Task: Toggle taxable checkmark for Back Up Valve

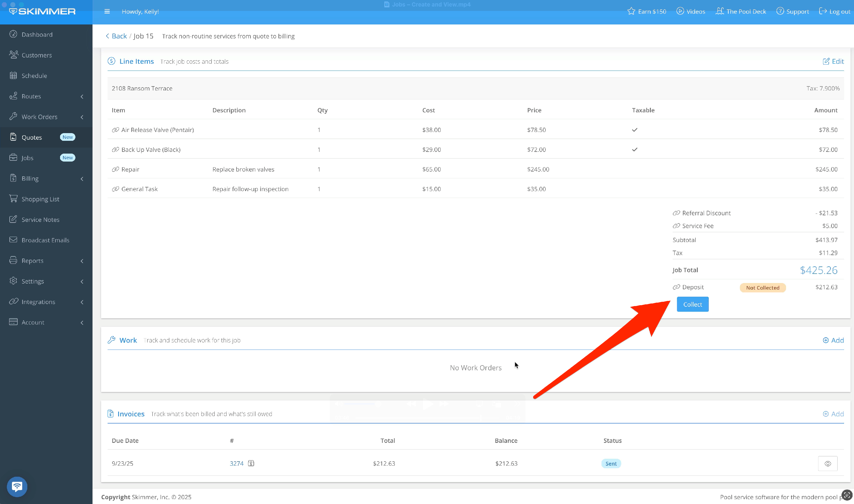Action: pos(635,149)
